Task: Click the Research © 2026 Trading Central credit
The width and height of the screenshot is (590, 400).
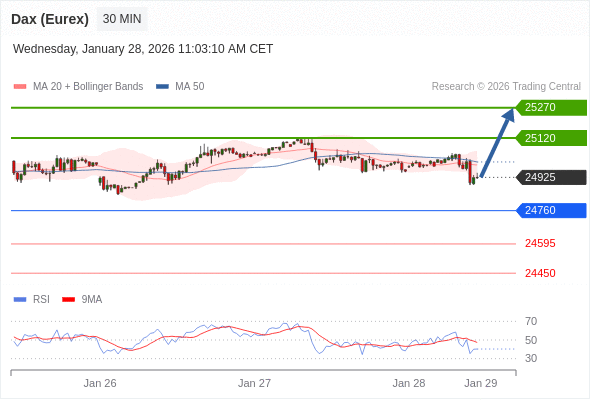Action: (506, 87)
